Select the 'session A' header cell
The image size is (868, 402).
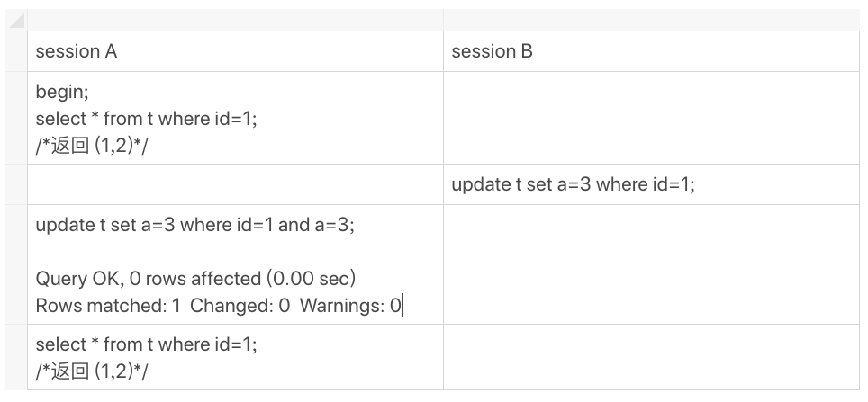pos(235,51)
